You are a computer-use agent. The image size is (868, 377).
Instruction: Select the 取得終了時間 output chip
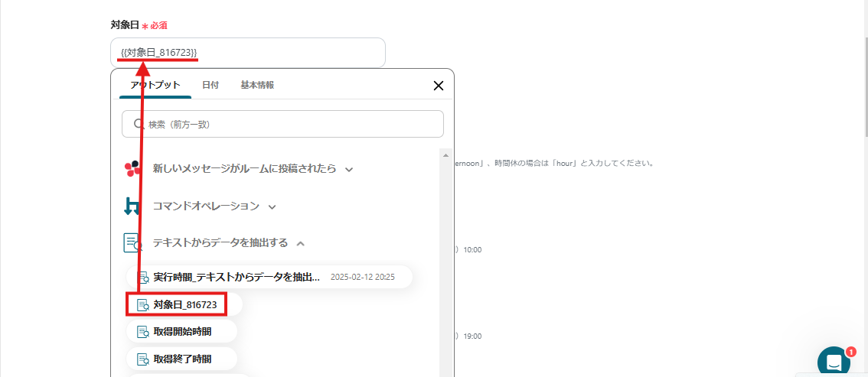point(181,359)
